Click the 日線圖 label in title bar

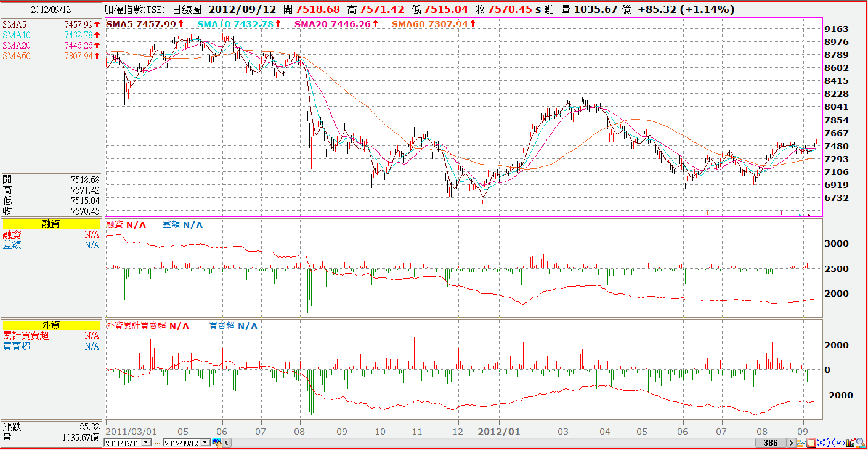188,9
